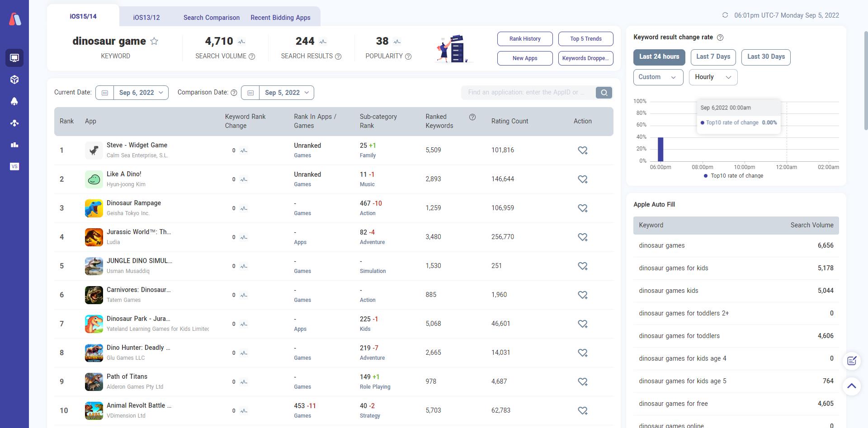Open Search Comparison tab
868x428 pixels.
point(212,18)
